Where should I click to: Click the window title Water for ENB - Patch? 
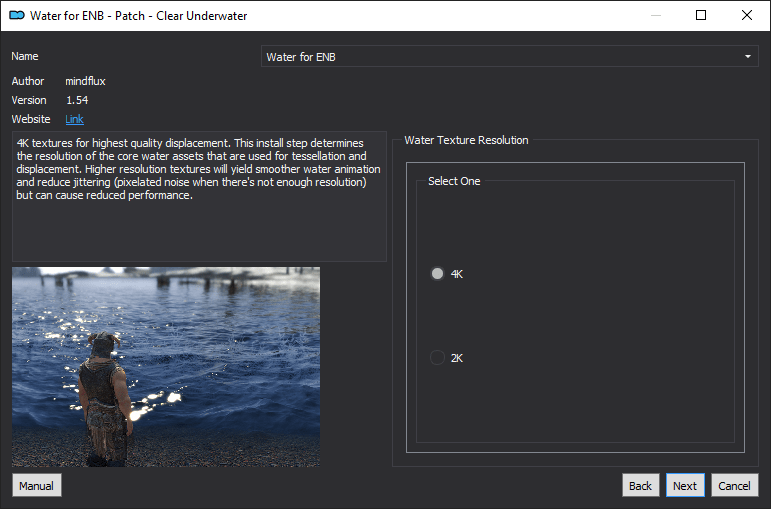[x=138, y=16]
